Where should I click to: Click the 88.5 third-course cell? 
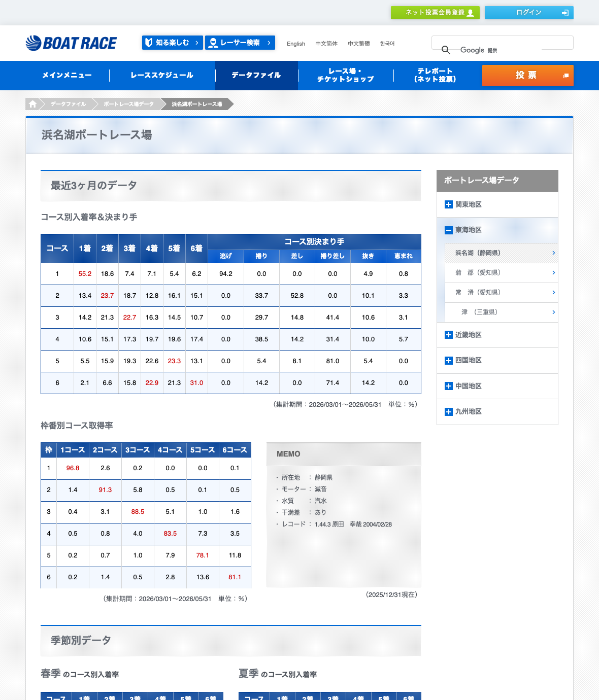138,511
